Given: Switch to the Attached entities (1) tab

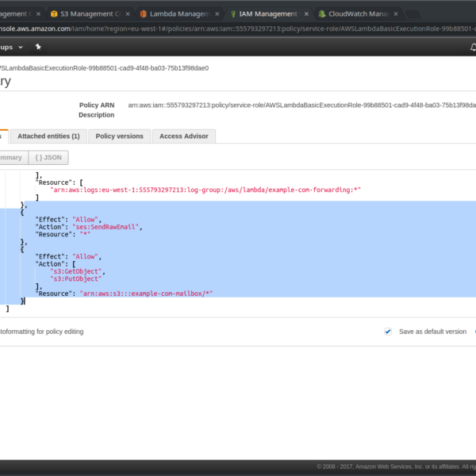Looking at the screenshot, I should click(x=48, y=136).
